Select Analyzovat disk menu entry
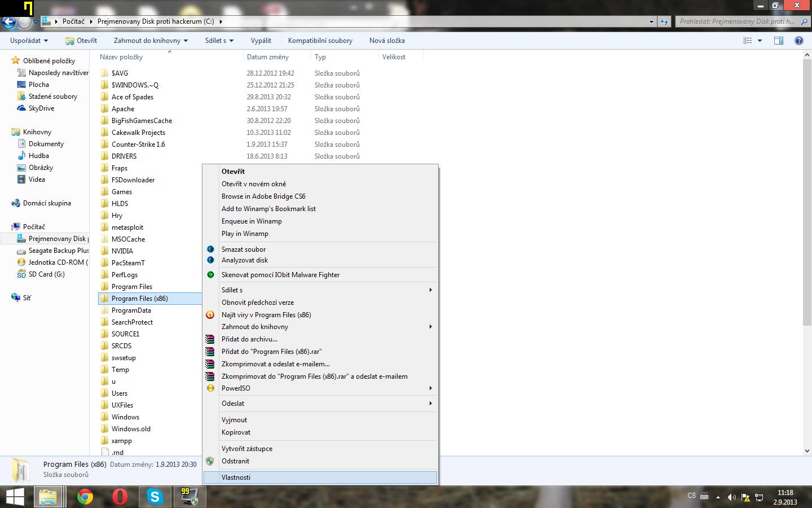 pyautogui.click(x=320, y=260)
